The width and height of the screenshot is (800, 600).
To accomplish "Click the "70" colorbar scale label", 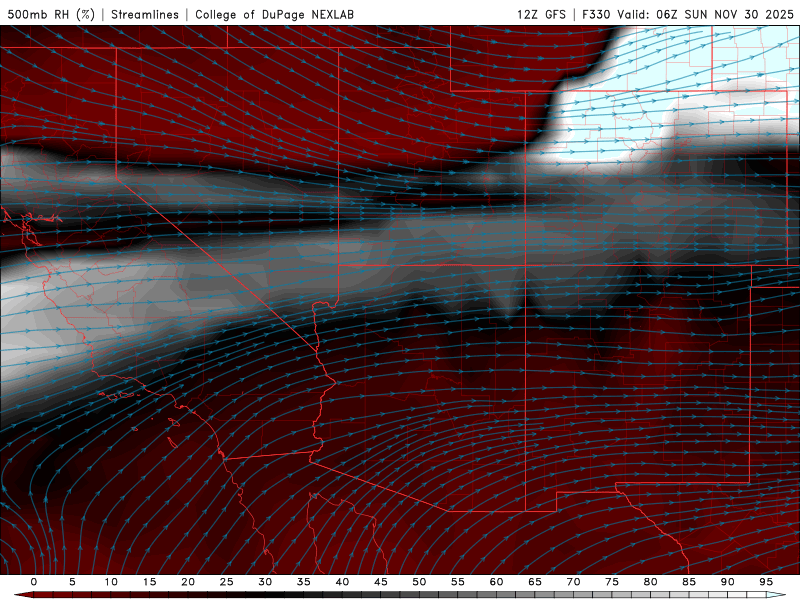I will pos(573,582).
